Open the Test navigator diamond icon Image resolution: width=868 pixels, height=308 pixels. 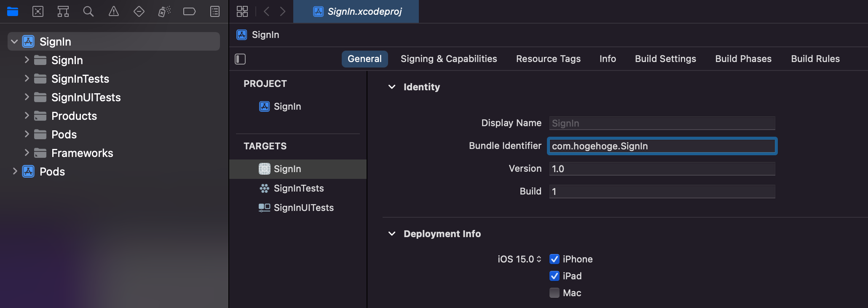[139, 11]
